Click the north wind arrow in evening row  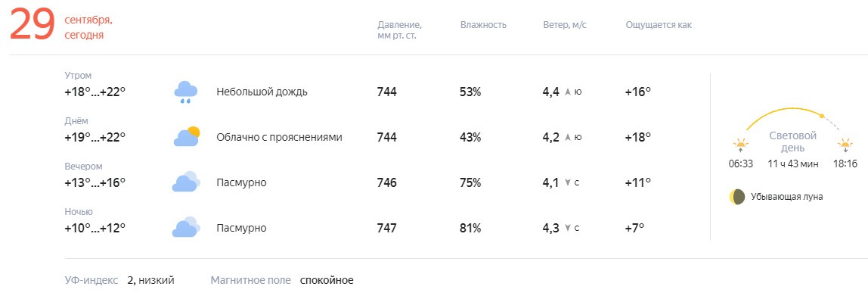(567, 182)
